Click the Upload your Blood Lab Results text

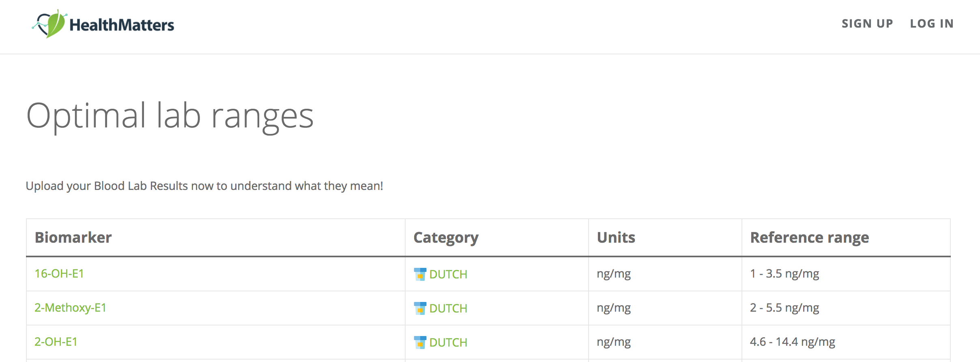204,186
